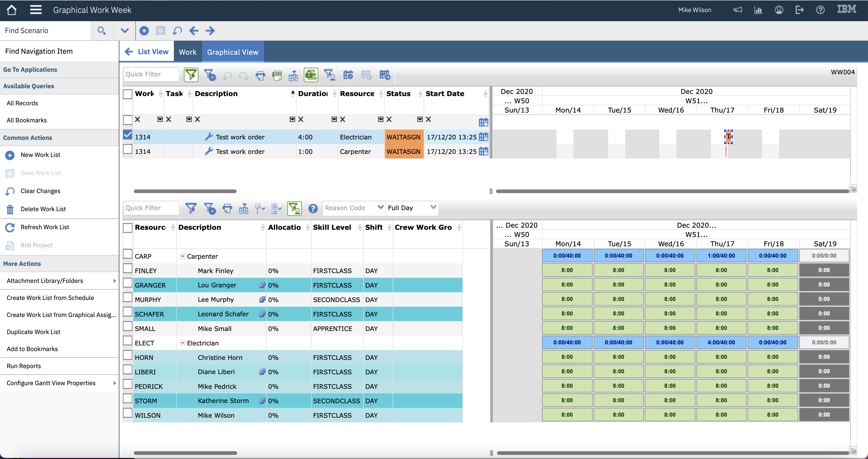
Task: Collapse the Carpenter resource group
Action: [182, 256]
